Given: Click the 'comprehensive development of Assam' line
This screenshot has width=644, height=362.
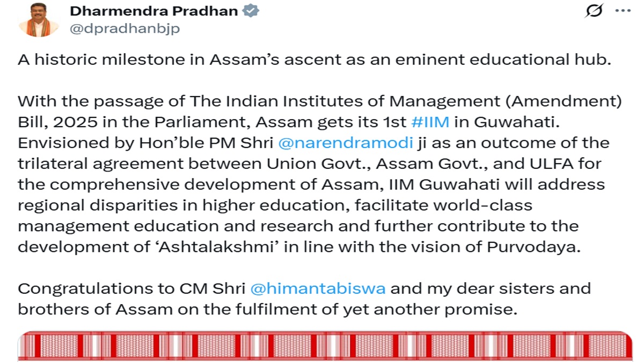Looking at the screenshot, I should pyautogui.click(x=311, y=185).
